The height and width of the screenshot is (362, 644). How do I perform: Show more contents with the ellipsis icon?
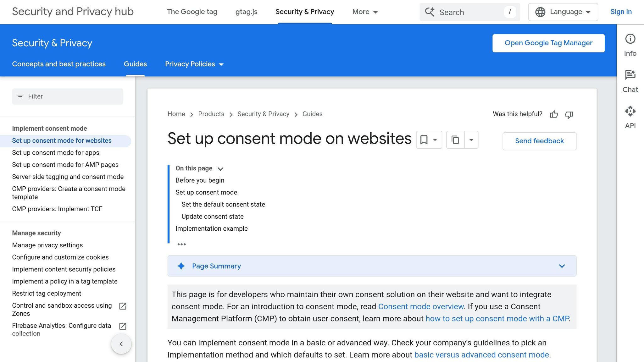(181, 244)
